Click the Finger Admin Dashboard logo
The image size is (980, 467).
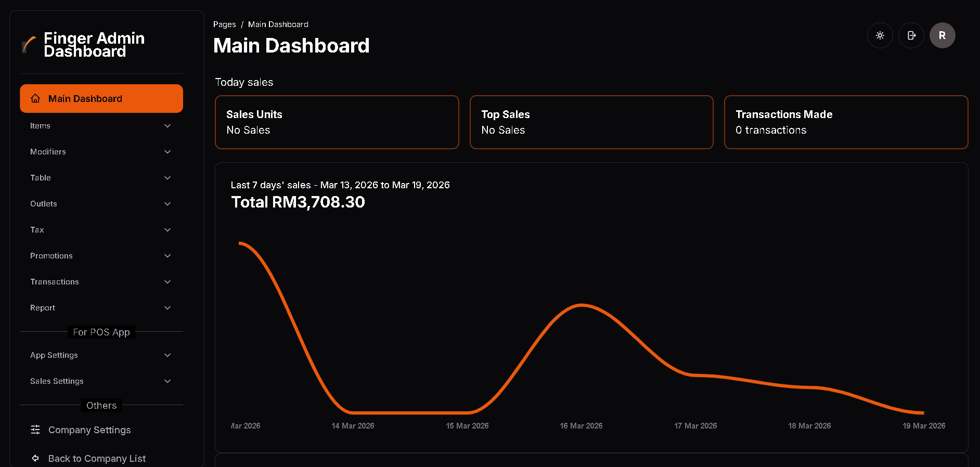(29, 45)
